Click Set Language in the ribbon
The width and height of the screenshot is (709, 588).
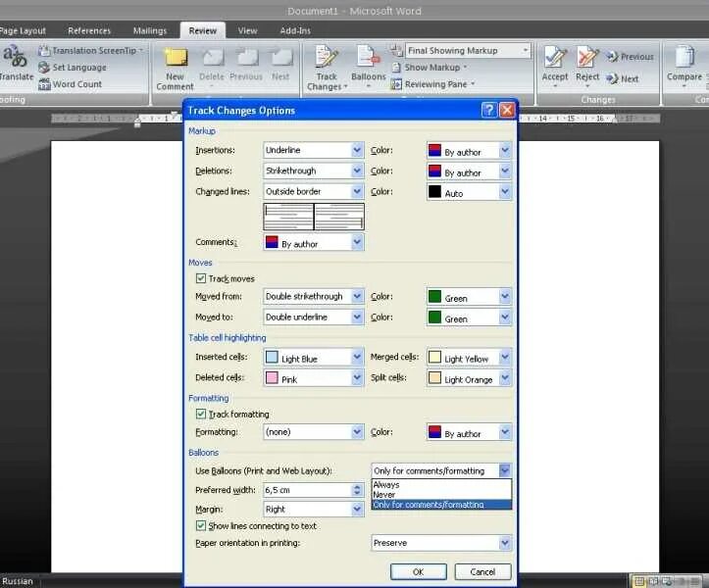click(73, 68)
